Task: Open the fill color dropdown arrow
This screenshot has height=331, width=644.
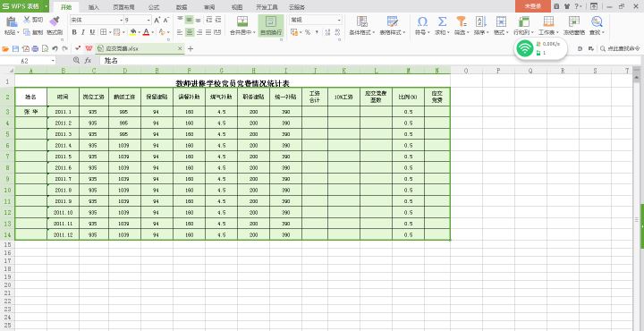Action: click(x=140, y=32)
